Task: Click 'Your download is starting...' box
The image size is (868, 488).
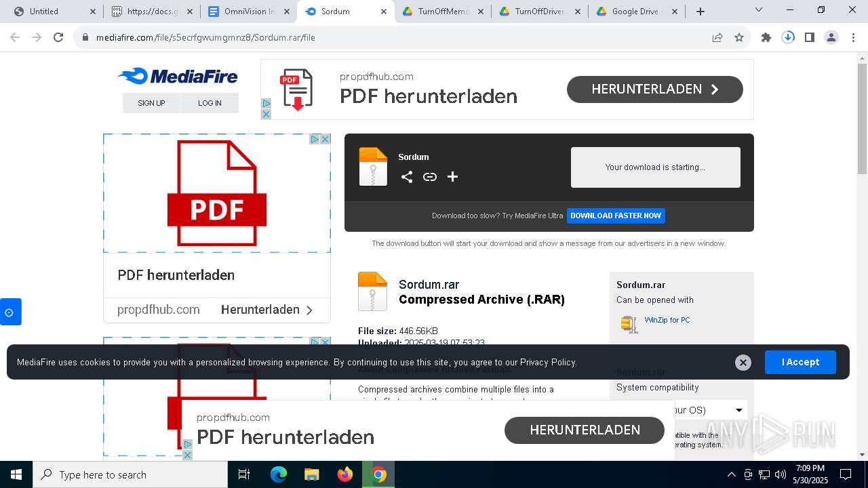Action: 656,167
